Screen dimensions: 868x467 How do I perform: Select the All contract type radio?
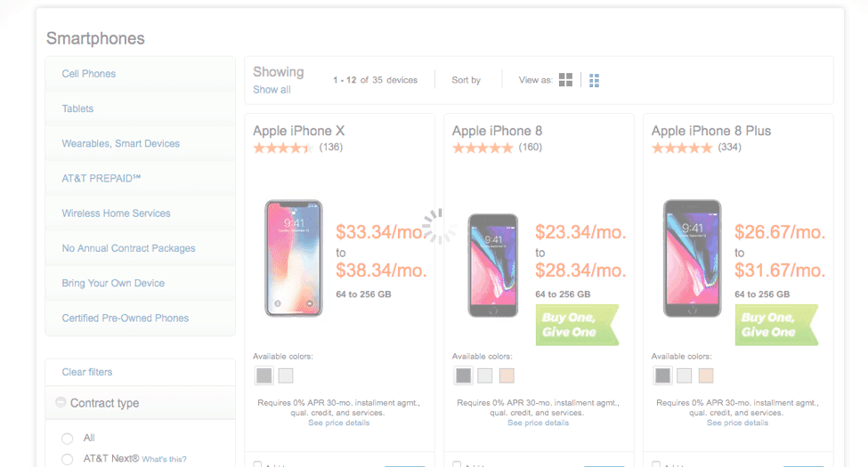(x=68, y=439)
